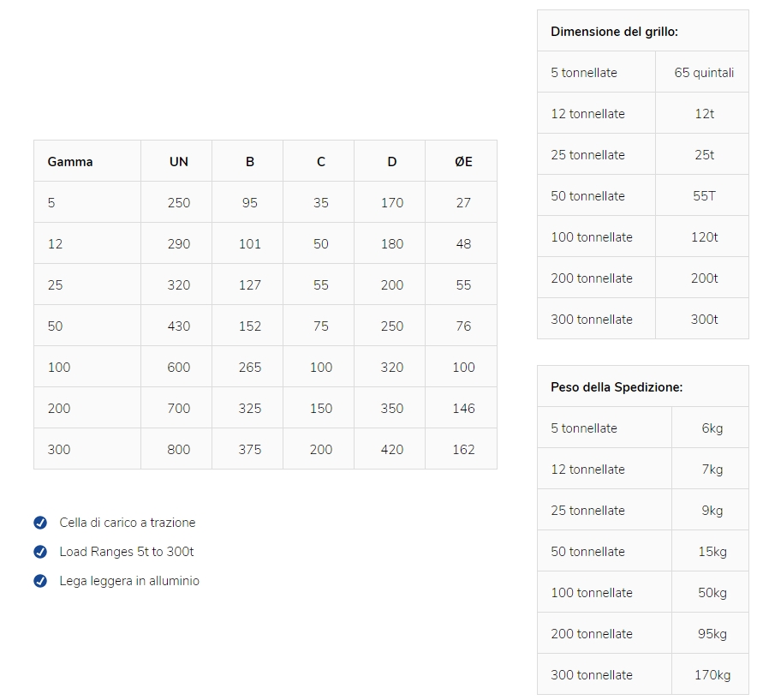The height and width of the screenshot is (700, 757).
Task: Click the 200 tonnellate row in shackle table
Action: pyautogui.click(x=642, y=278)
